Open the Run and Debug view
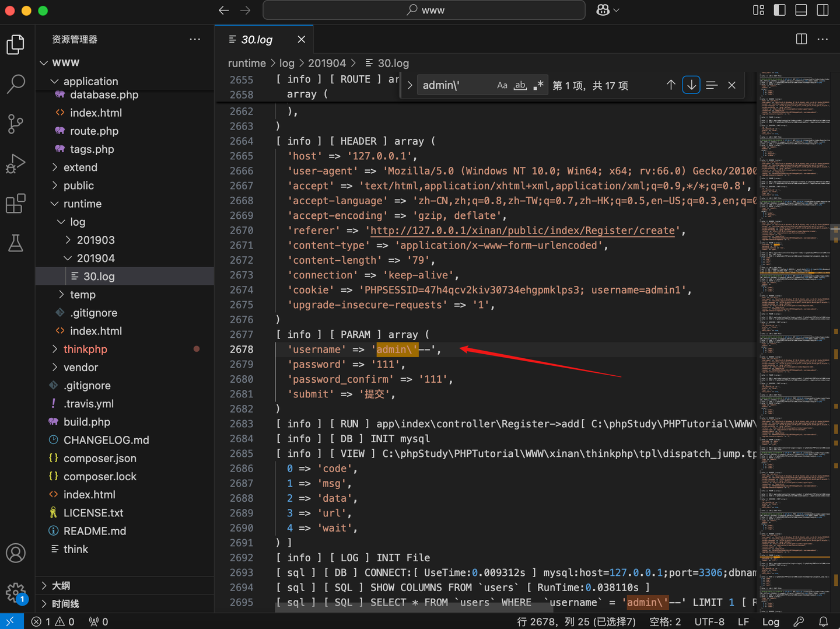The height and width of the screenshot is (629, 840). pyautogui.click(x=16, y=163)
